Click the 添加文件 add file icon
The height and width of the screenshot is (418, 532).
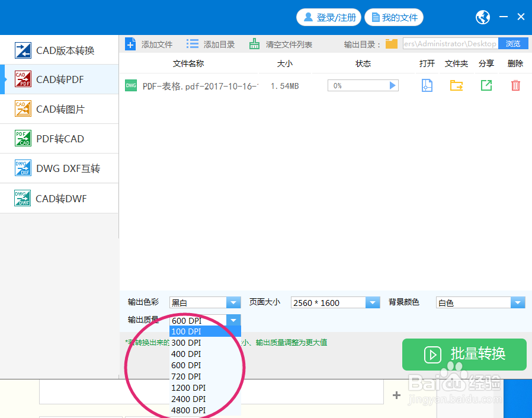[x=130, y=43]
